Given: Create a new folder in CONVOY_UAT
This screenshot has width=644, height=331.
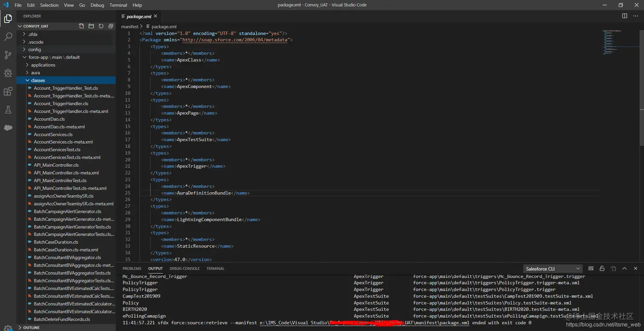Looking at the screenshot, I should click(91, 26).
